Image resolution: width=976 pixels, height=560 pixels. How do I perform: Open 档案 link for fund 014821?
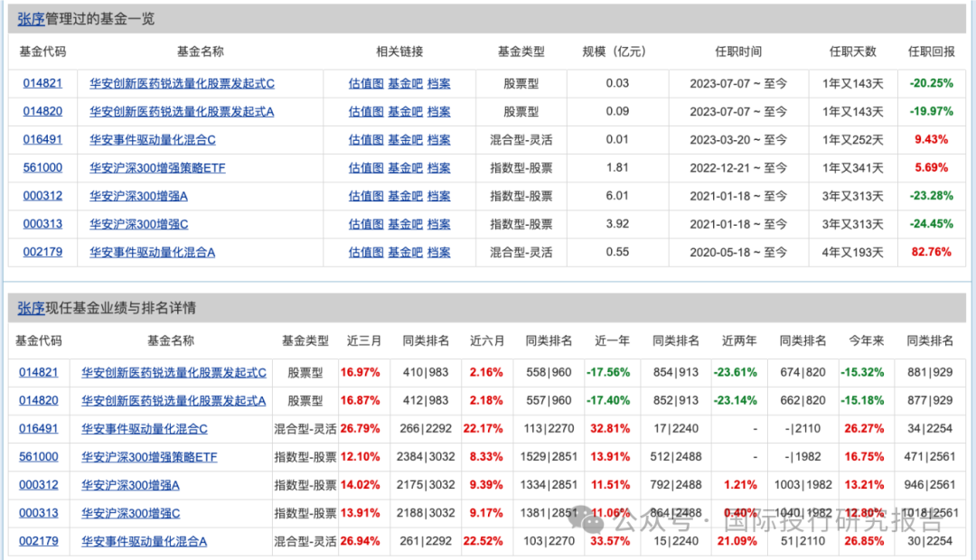pyautogui.click(x=438, y=83)
